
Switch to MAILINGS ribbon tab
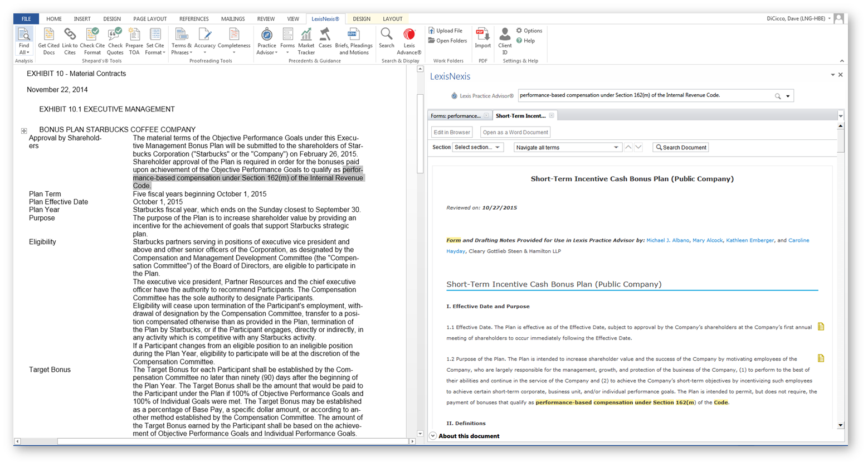(233, 19)
